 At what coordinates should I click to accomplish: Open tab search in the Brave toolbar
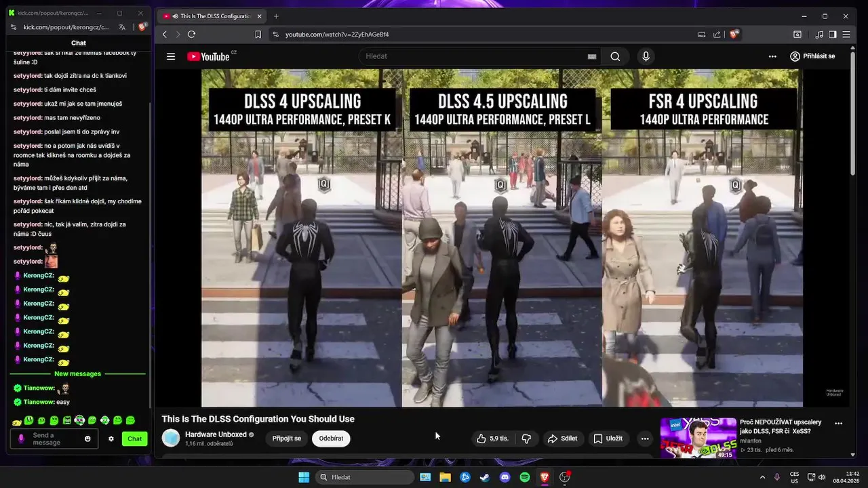[x=797, y=34]
